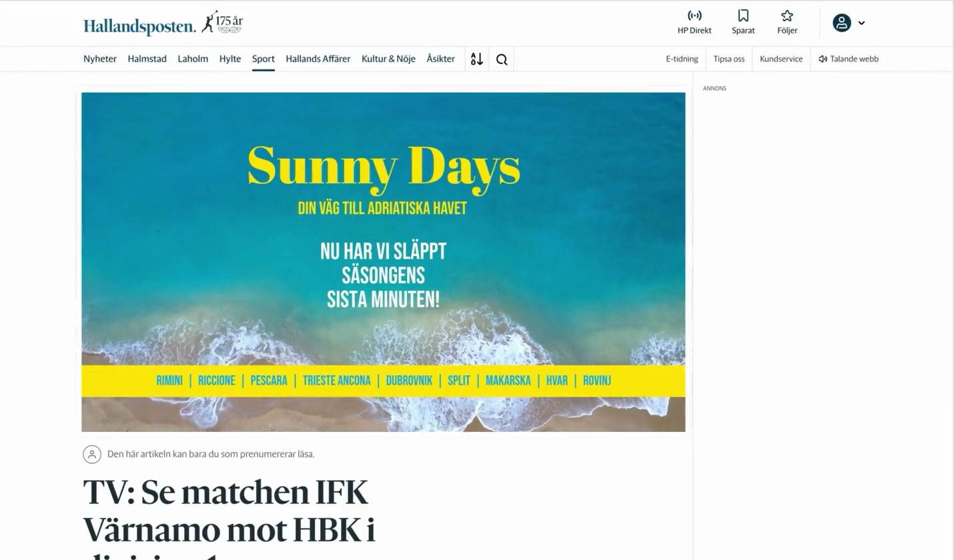Image resolution: width=954 pixels, height=560 pixels.
Task: Expand the account menu chevron
Action: tap(861, 23)
